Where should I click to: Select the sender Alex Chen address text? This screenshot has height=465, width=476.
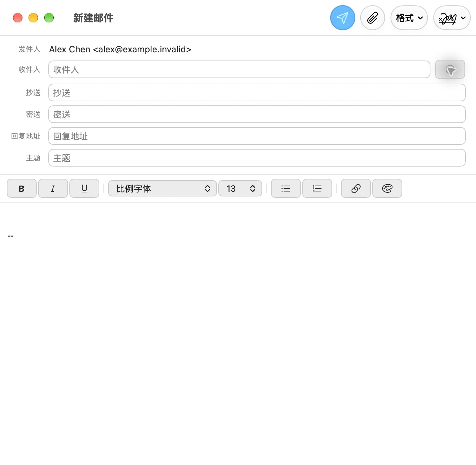click(x=120, y=49)
